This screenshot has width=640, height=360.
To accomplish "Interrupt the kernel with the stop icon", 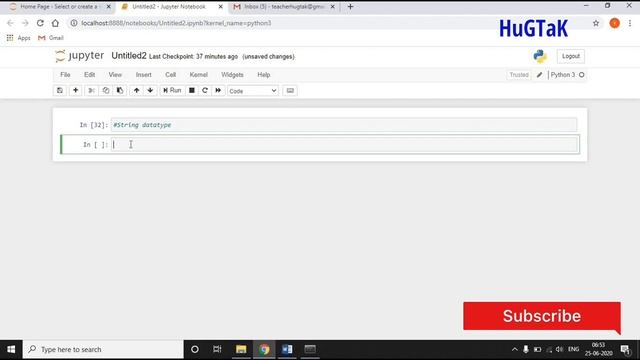I will coord(191,91).
